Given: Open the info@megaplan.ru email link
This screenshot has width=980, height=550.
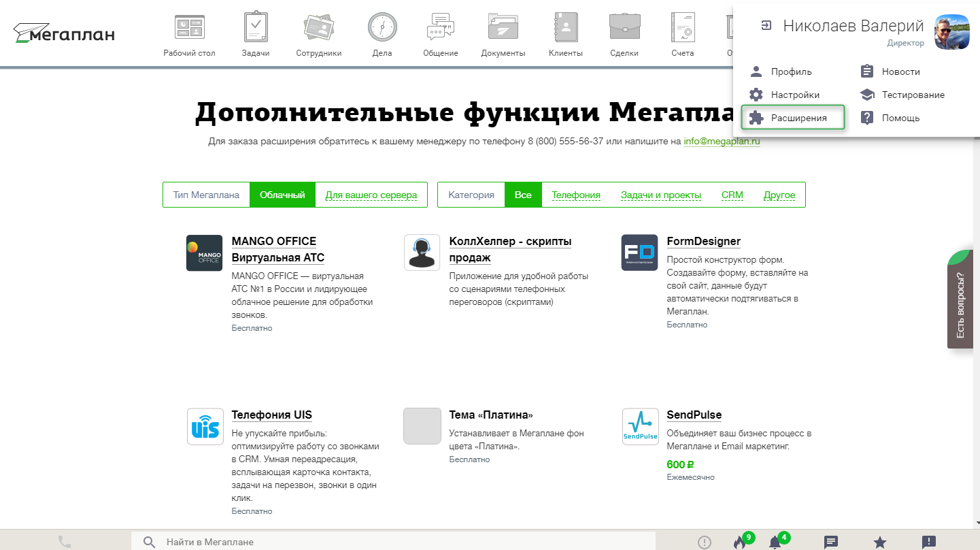Looking at the screenshot, I should pos(722,142).
